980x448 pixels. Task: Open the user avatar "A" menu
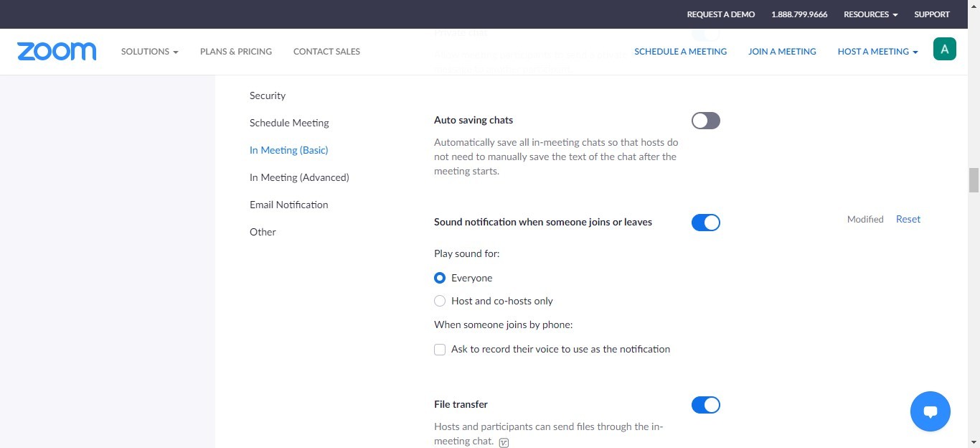pyautogui.click(x=944, y=49)
